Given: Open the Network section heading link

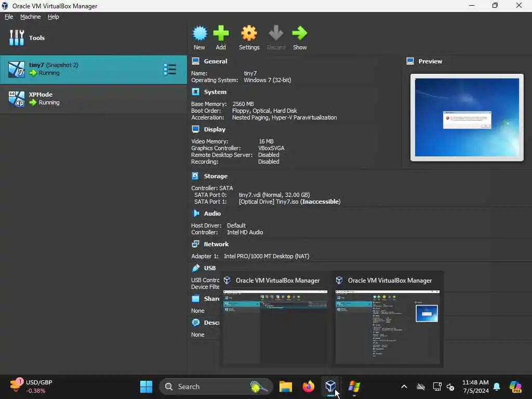Looking at the screenshot, I should click(216, 244).
